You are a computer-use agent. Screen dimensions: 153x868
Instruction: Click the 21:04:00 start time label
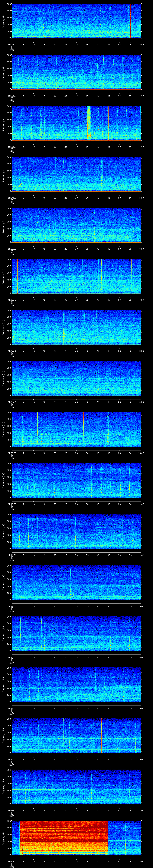coord(12,198)
